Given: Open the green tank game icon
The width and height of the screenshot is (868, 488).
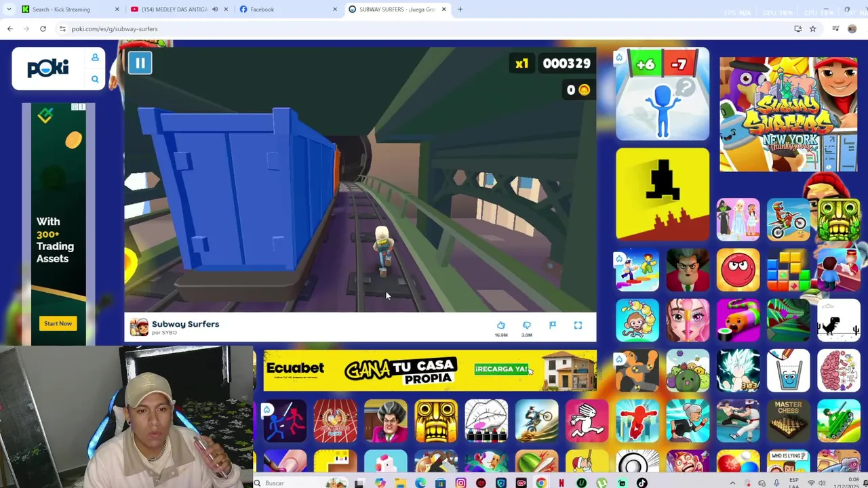Looking at the screenshot, I should [839, 421].
